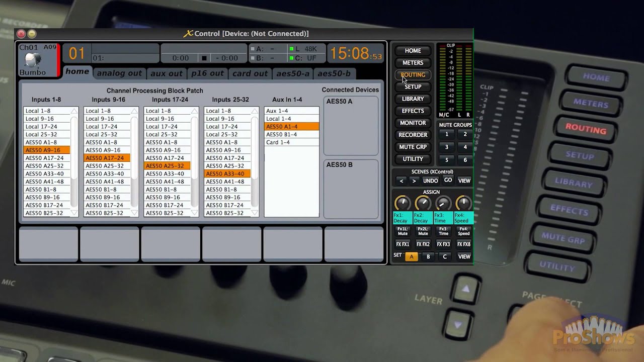Click the Fx3 Time assign knob
Screen dimensions: 644x362
pos(443,203)
